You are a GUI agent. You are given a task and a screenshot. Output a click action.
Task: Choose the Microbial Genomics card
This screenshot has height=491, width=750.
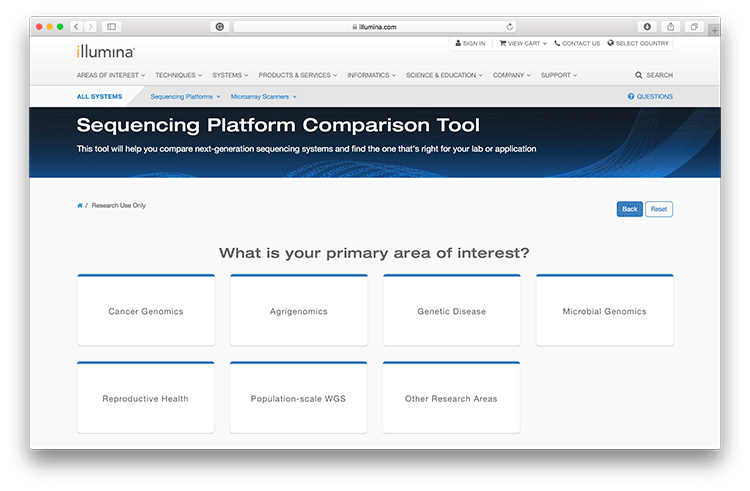pos(605,310)
